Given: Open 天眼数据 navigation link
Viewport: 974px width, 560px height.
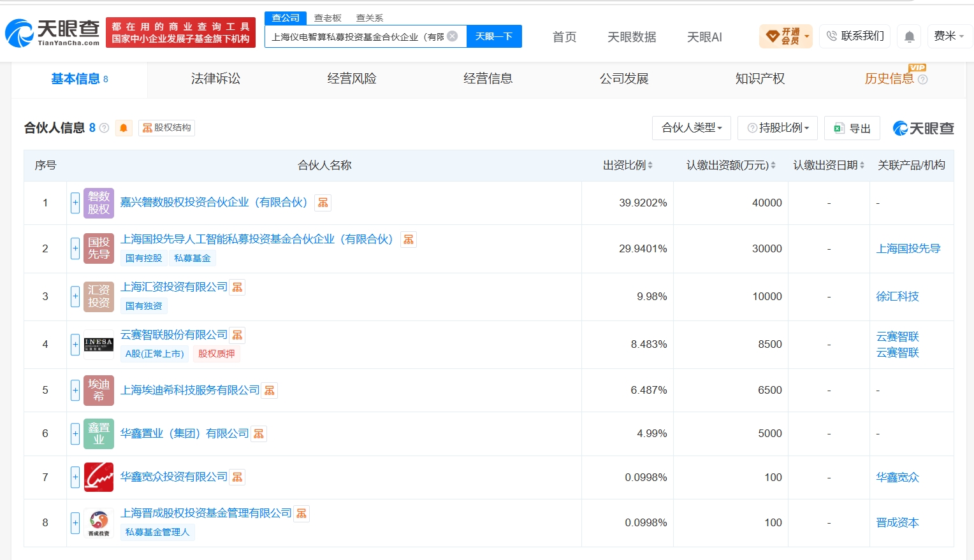Looking at the screenshot, I should click(632, 37).
